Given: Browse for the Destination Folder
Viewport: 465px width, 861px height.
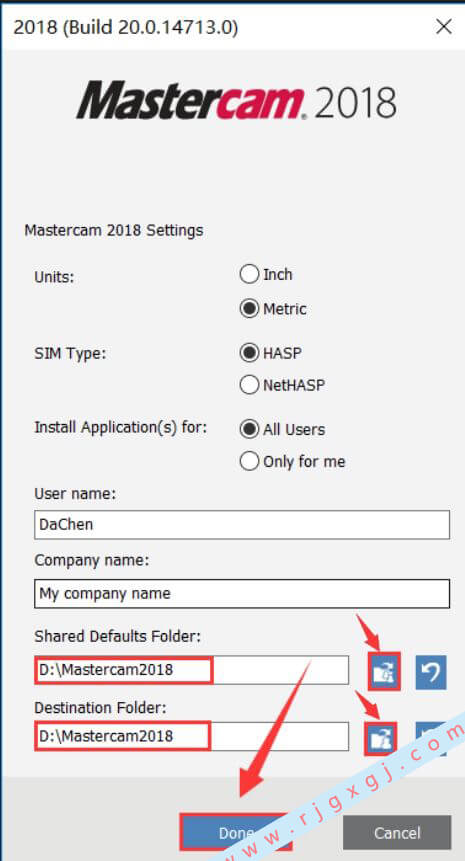Looking at the screenshot, I should tap(381, 739).
